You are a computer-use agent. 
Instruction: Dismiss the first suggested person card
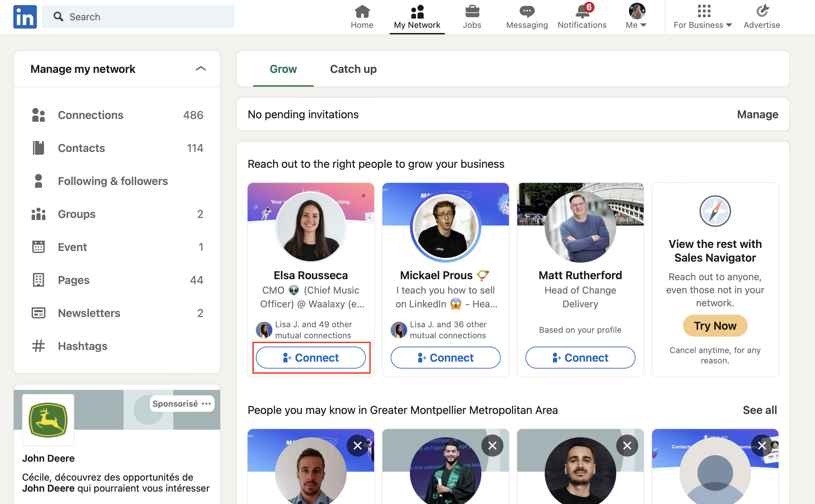[x=357, y=445]
